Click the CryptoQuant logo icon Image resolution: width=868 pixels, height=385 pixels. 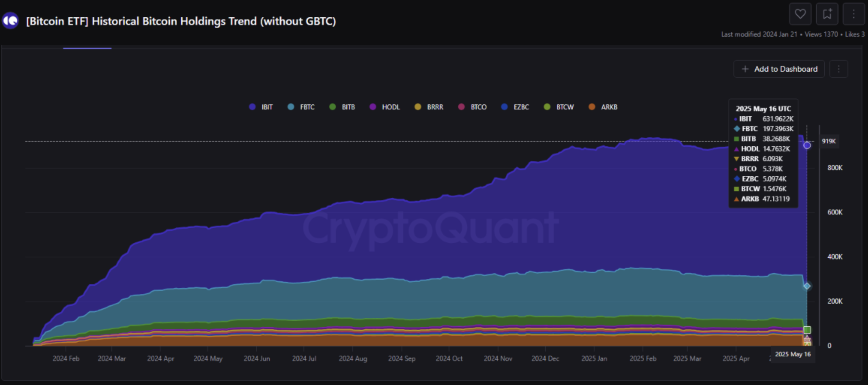tap(11, 21)
